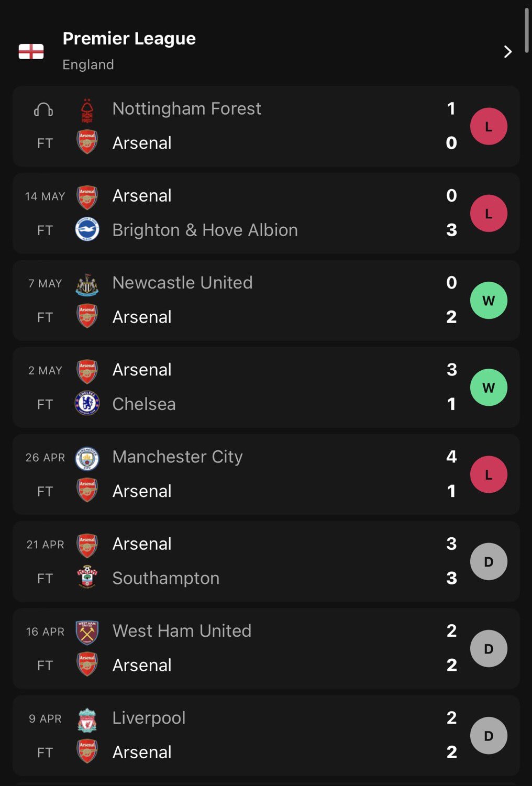The width and height of the screenshot is (532, 786).
Task: Click the D badge for Southampton match
Action: (489, 561)
